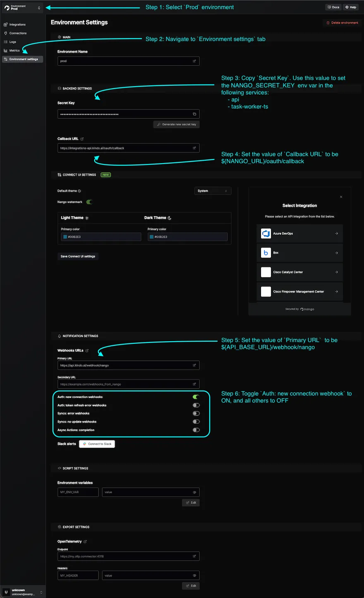Click Generate new secret key button
Screen dimensions: 364x598
click(177, 124)
